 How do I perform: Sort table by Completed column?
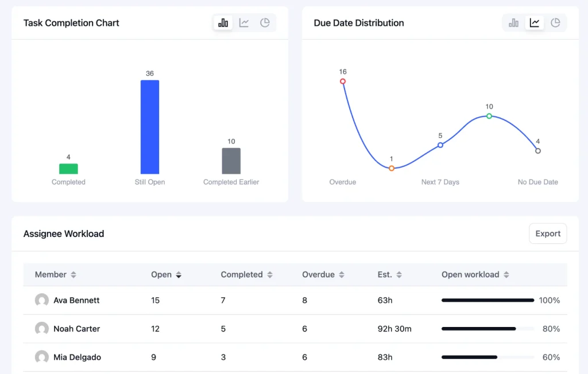(246, 275)
